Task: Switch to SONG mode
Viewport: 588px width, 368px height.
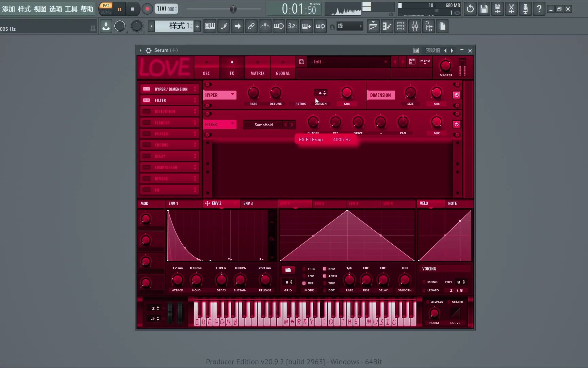Action: (x=106, y=12)
